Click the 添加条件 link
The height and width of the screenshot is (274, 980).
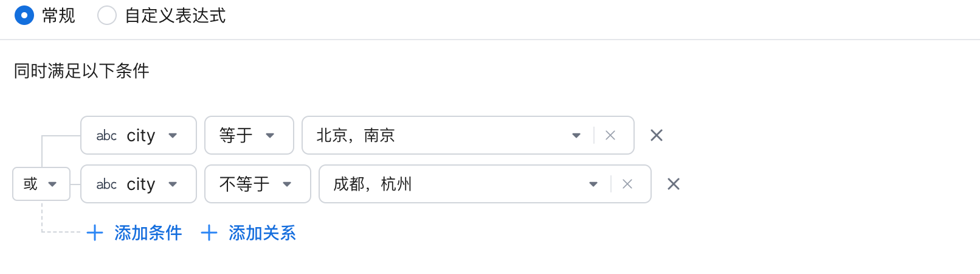[x=148, y=233]
